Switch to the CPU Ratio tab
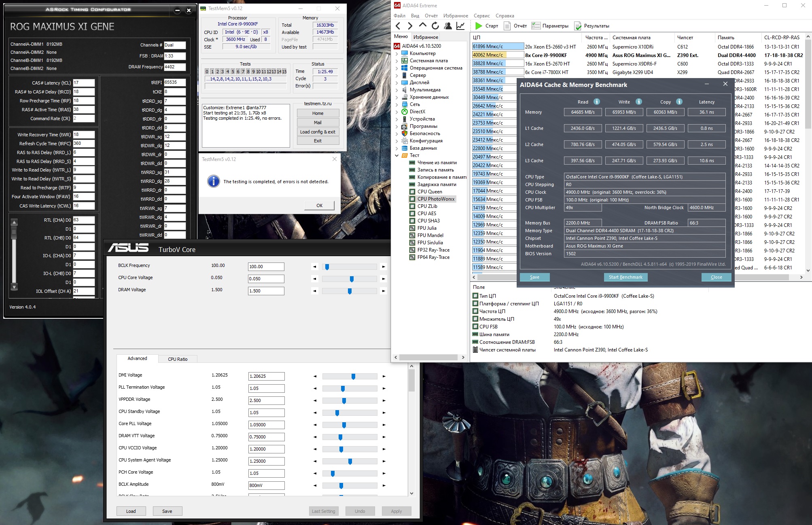 [178, 359]
